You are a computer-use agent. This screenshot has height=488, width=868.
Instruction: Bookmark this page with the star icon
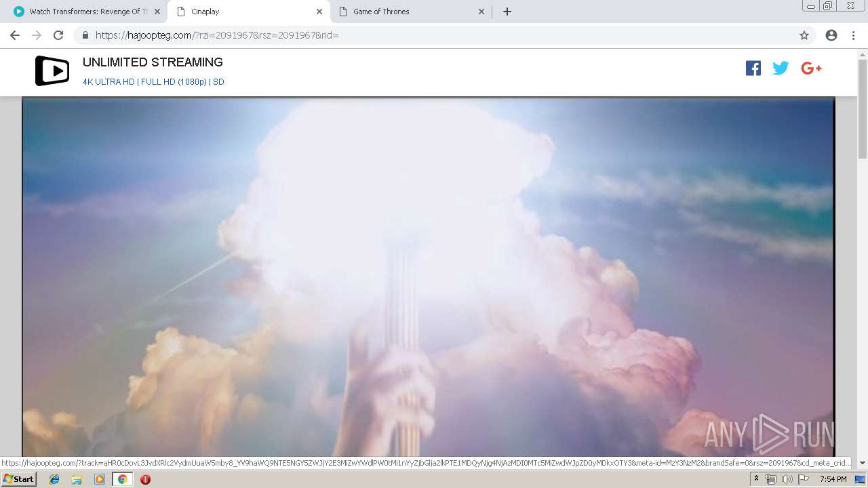coord(804,35)
